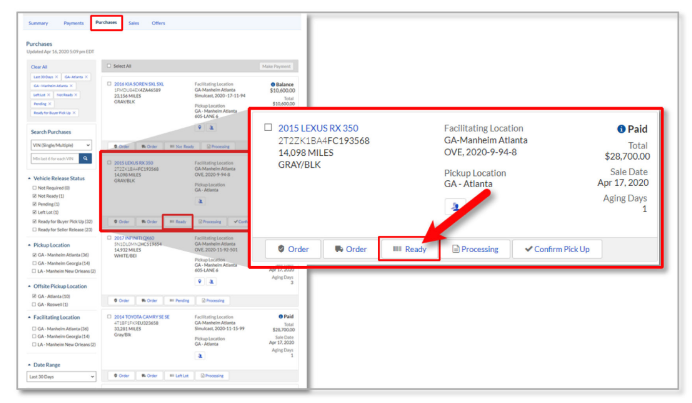Tick the Select All checkbox
Image resolution: width=692 pixels, height=403 pixels.
click(110, 66)
